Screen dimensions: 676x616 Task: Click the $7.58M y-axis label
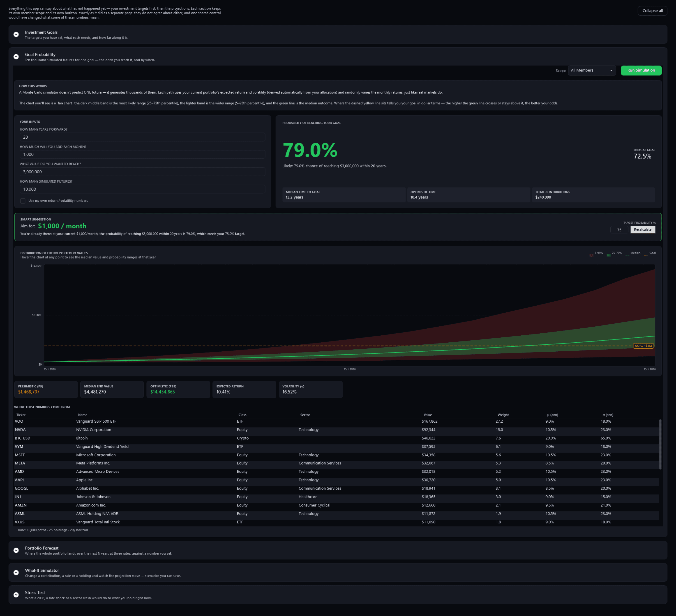click(37, 315)
